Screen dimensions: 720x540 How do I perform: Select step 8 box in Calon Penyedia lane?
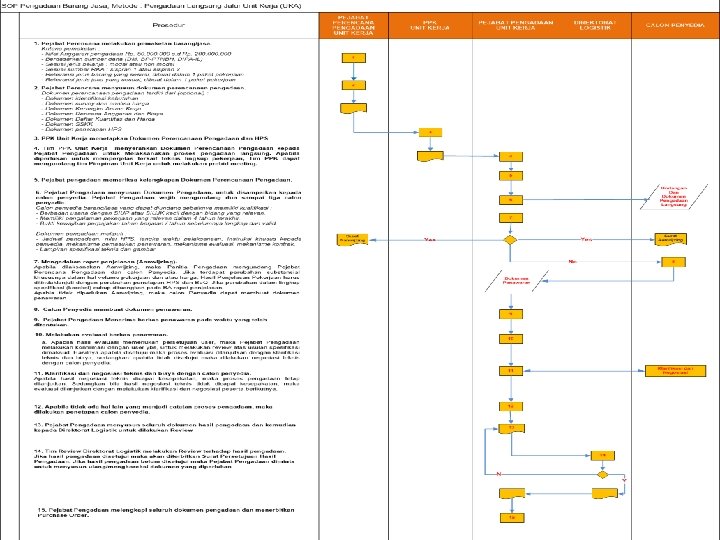click(673, 262)
